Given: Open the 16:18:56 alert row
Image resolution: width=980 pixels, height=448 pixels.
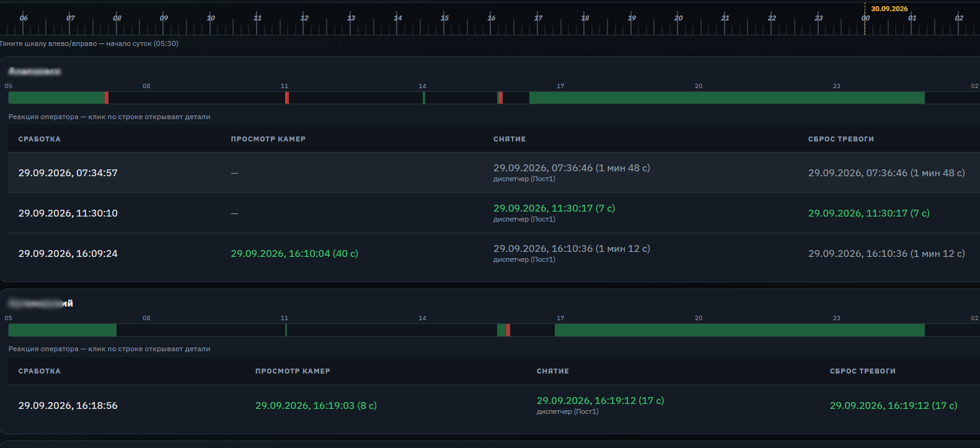Looking at the screenshot, I should pyautogui.click(x=494, y=405).
